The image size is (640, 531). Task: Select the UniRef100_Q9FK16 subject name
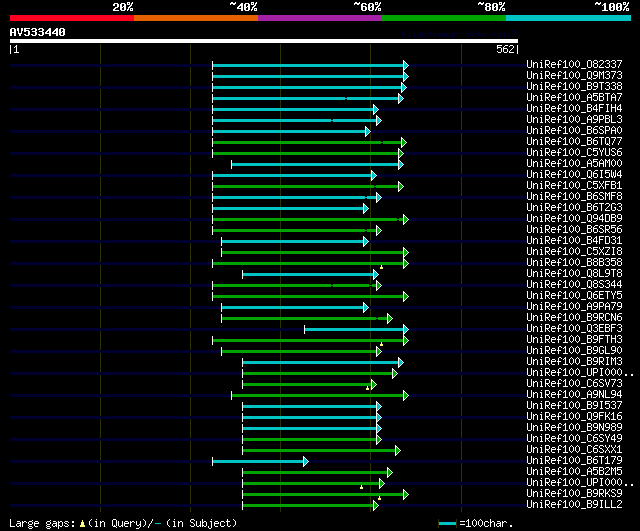click(x=574, y=417)
